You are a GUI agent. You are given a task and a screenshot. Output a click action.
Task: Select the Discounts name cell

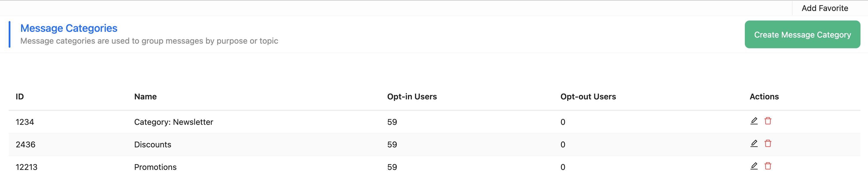(x=153, y=145)
